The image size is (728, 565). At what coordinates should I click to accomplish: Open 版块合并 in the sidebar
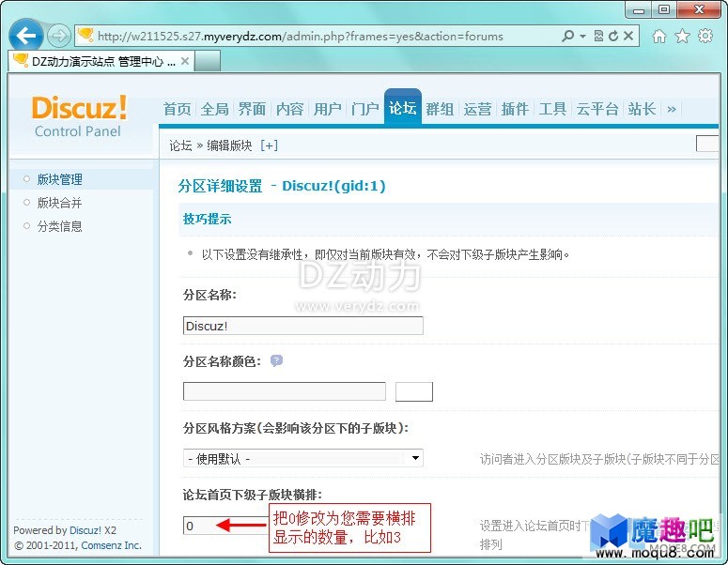tap(59, 203)
